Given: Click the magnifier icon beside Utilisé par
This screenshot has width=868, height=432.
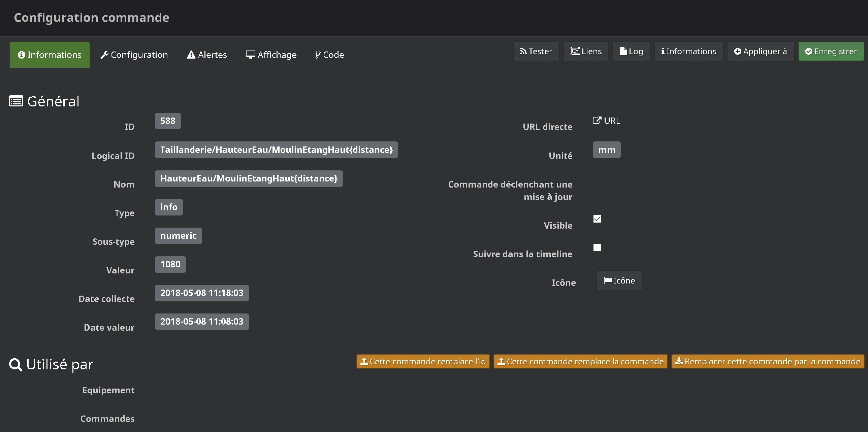Looking at the screenshot, I should (x=15, y=365).
